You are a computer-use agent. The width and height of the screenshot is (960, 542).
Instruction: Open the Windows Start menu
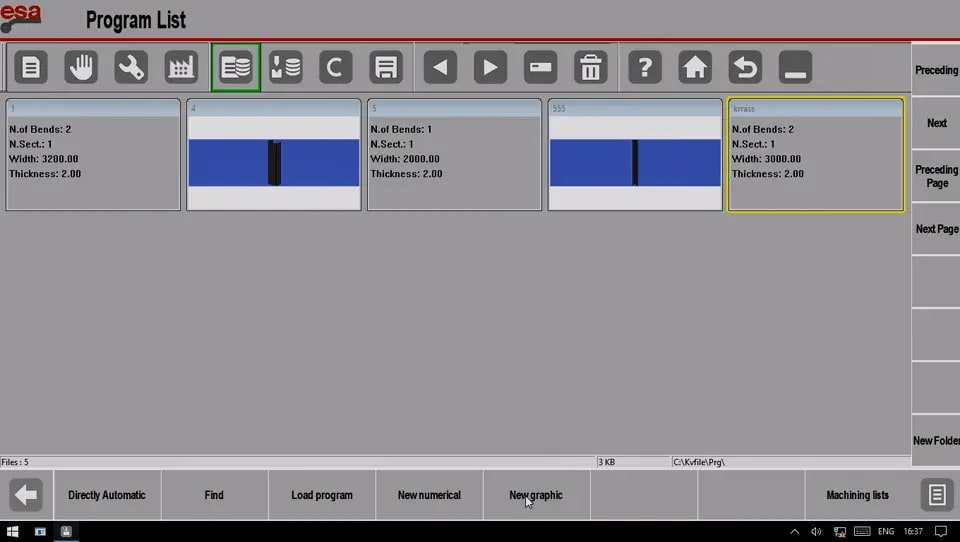(x=12, y=531)
